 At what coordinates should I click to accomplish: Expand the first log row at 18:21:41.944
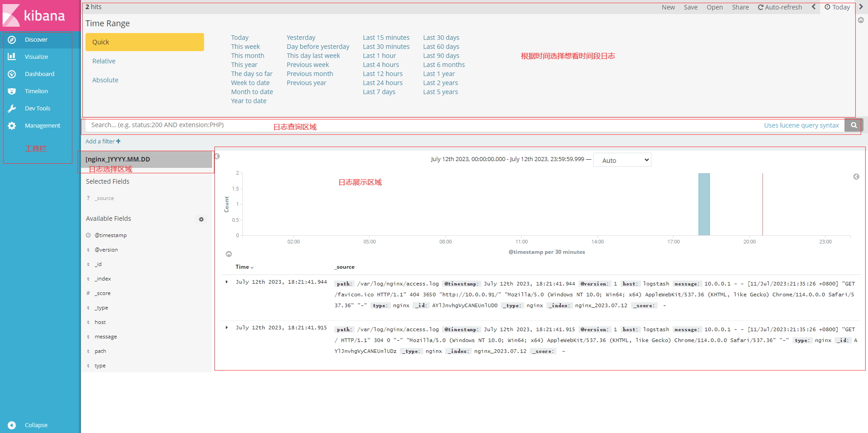click(227, 282)
